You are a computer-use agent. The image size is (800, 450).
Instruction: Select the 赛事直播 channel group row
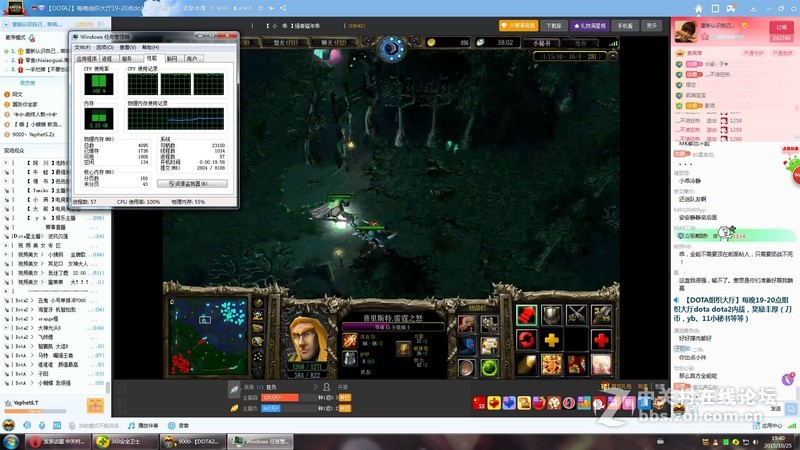pyautogui.click(x=55, y=227)
